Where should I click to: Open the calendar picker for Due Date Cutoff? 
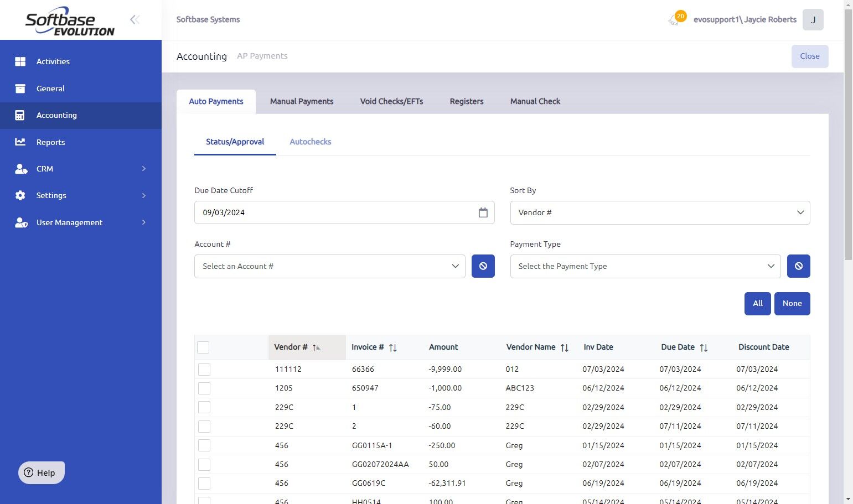pos(483,212)
